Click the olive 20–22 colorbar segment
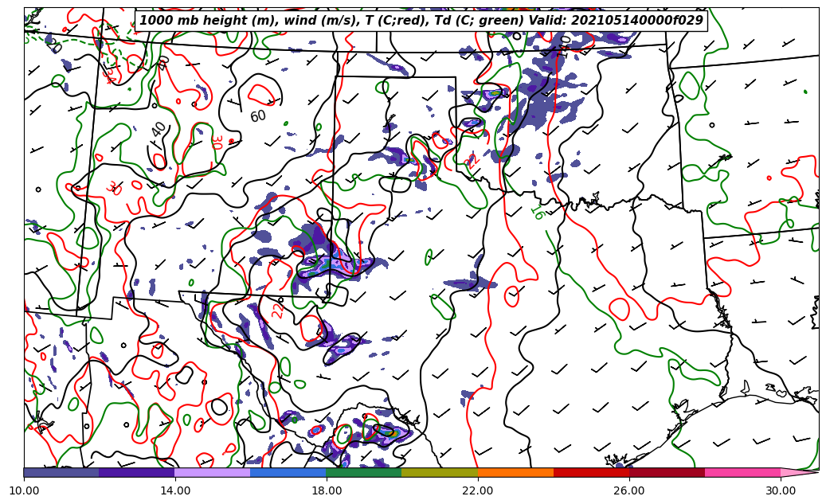Viewport: 826px width, 504px height. tap(440, 472)
